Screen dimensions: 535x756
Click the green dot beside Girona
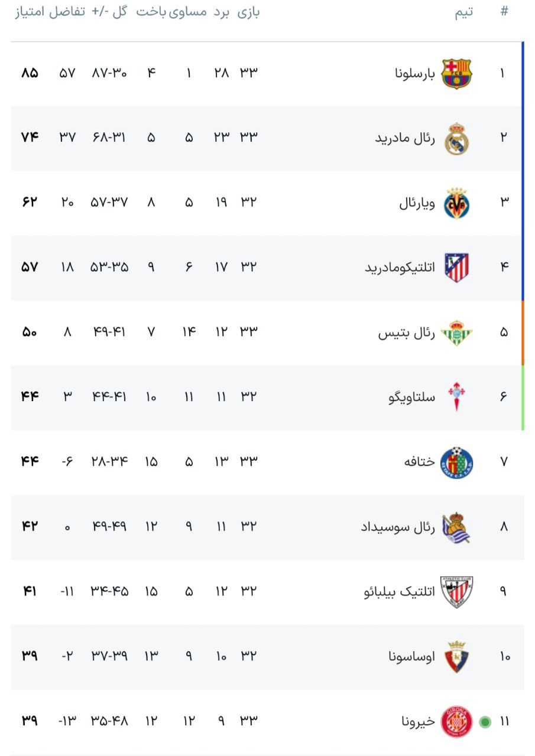click(x=485, y=722)
